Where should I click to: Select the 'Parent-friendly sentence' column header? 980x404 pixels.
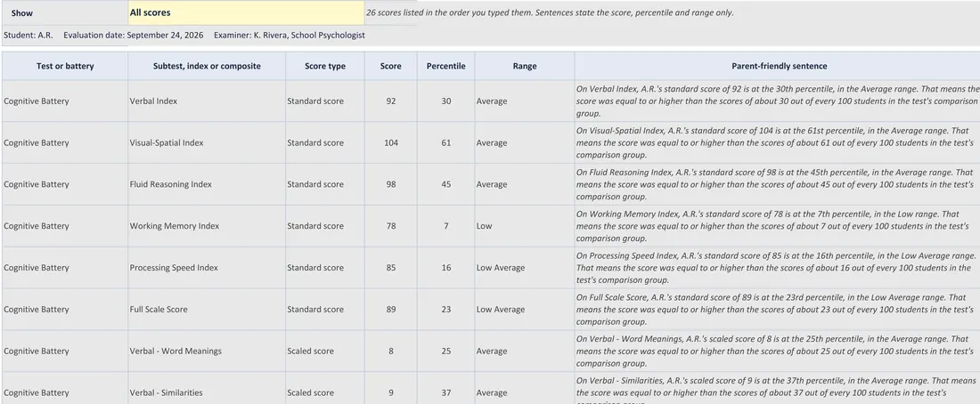[x=779, y=66]
